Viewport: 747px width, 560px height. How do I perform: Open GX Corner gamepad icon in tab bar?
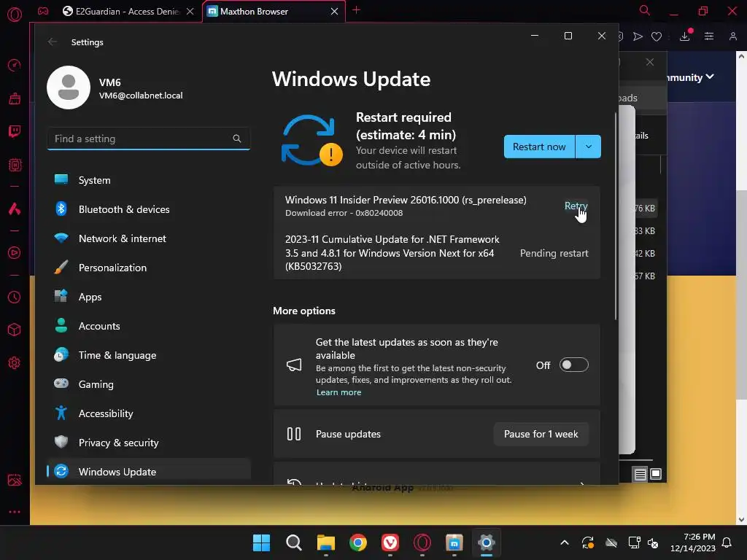(43, 11)
